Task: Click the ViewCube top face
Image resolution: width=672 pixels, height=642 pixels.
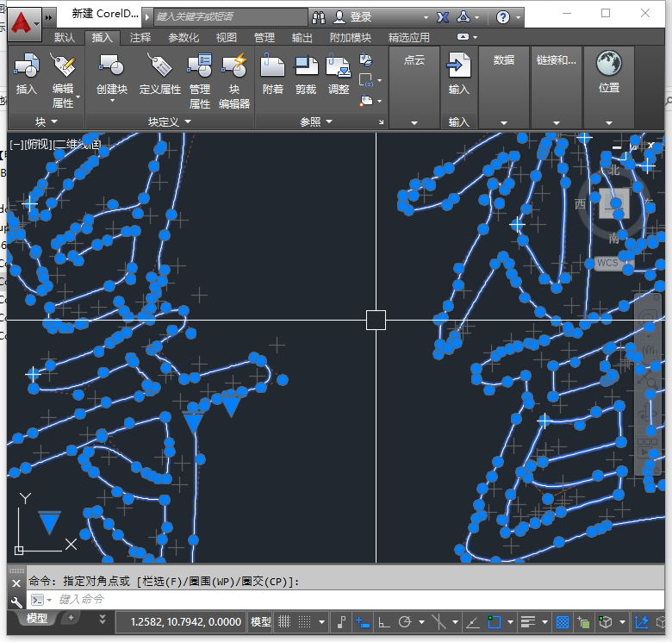Action: coord(614,203)
